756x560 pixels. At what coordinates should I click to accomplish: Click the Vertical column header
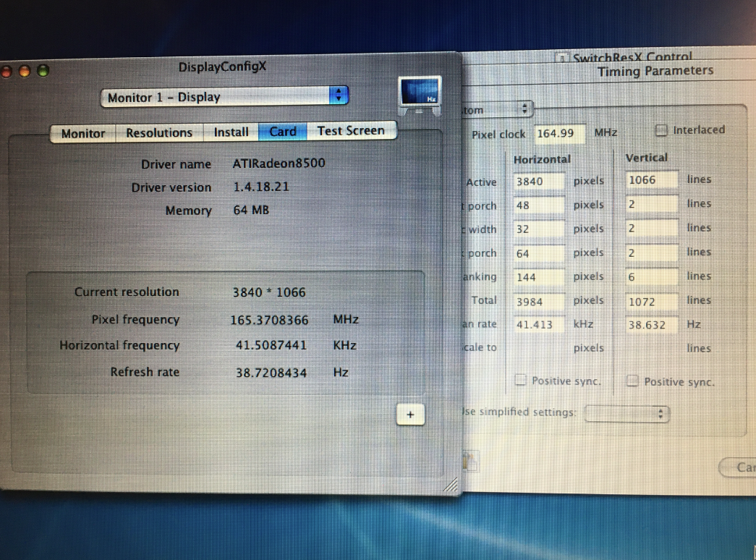click(646, 157)
